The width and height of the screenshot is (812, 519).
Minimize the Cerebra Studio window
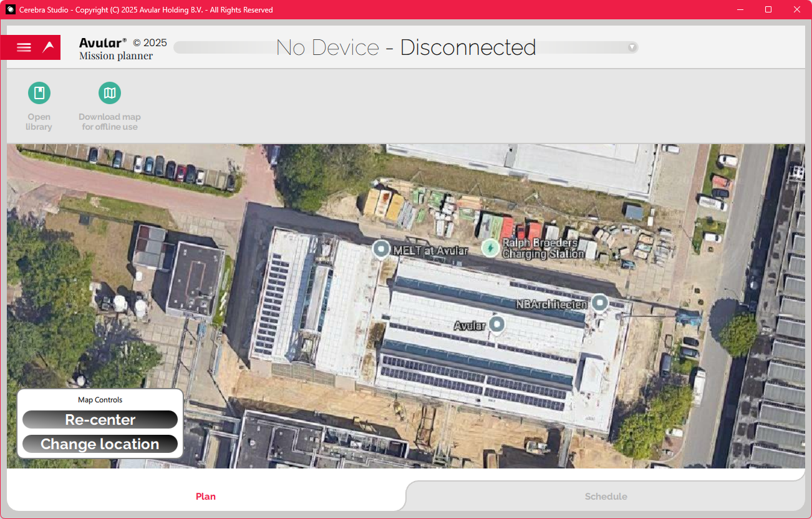click(x=740, y=9)
